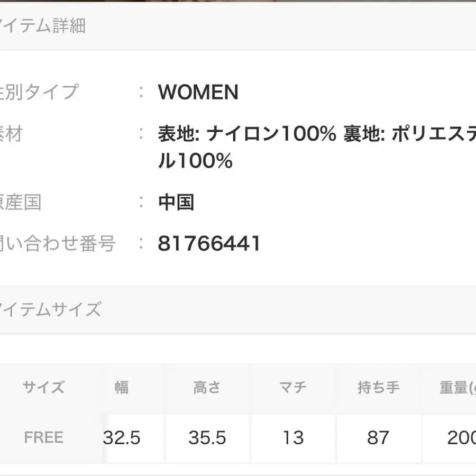Click the 原産国 country of origin label
This screenshot has width=476, height=476.
[x=21, y=202]
